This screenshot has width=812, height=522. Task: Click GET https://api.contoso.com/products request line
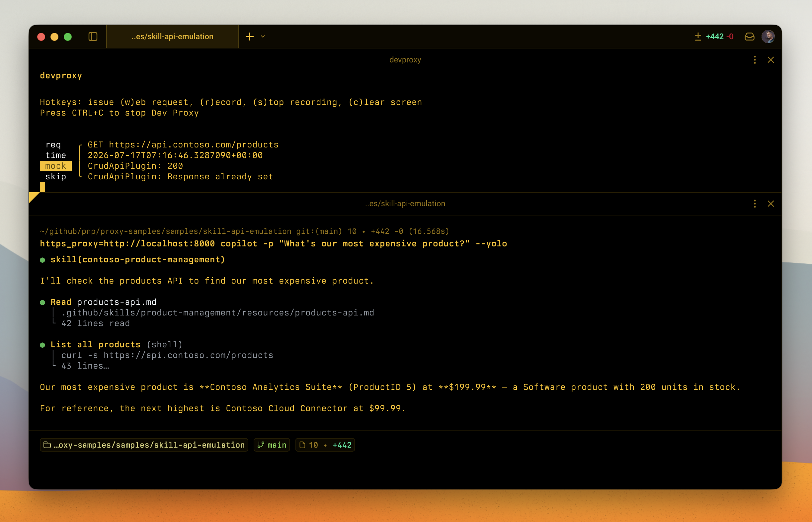click(x=183, y=145)
